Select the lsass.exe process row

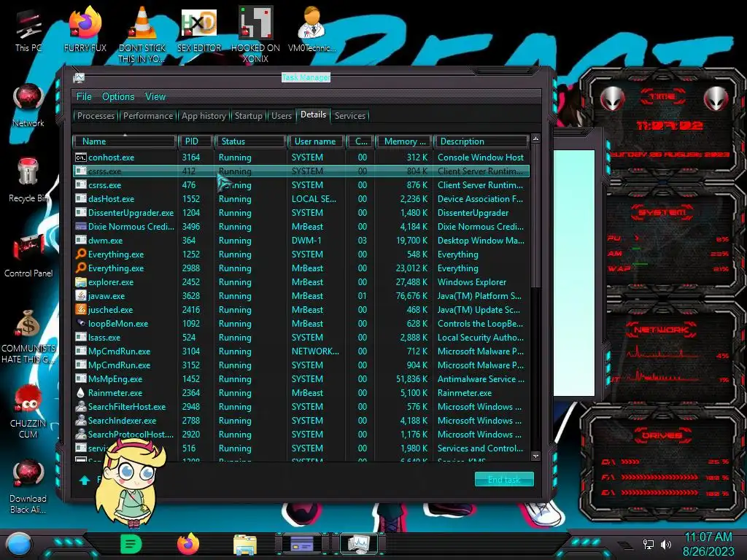click(x=301, y=338)
